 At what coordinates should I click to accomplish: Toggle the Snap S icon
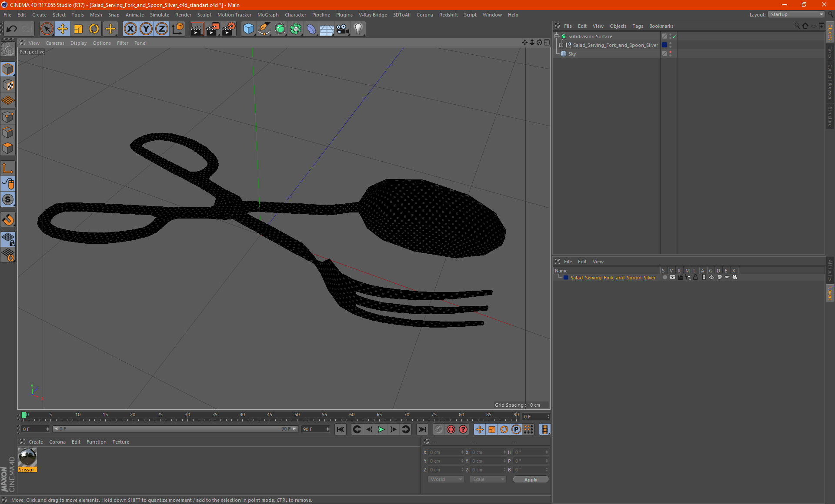click(8, 200)
